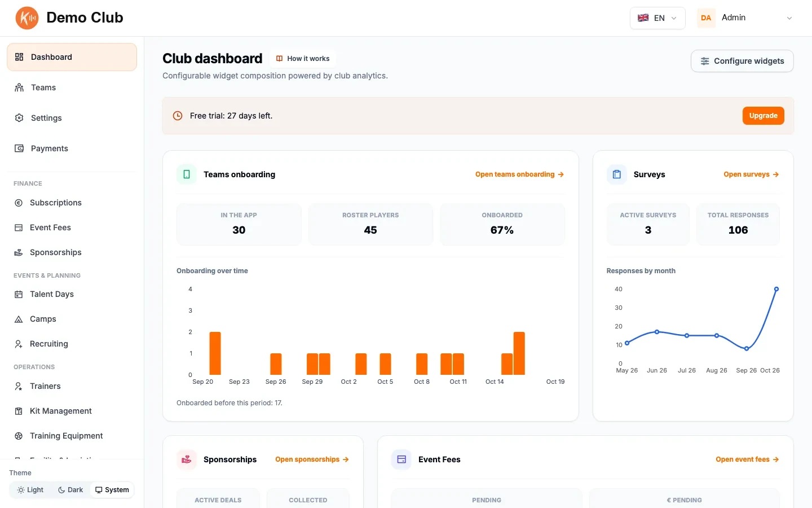Image resolution: width=812 pixels, height=508 pixels.
Task: Click 'Onboarded before this period: 17.' text
Action: point(230,403)
